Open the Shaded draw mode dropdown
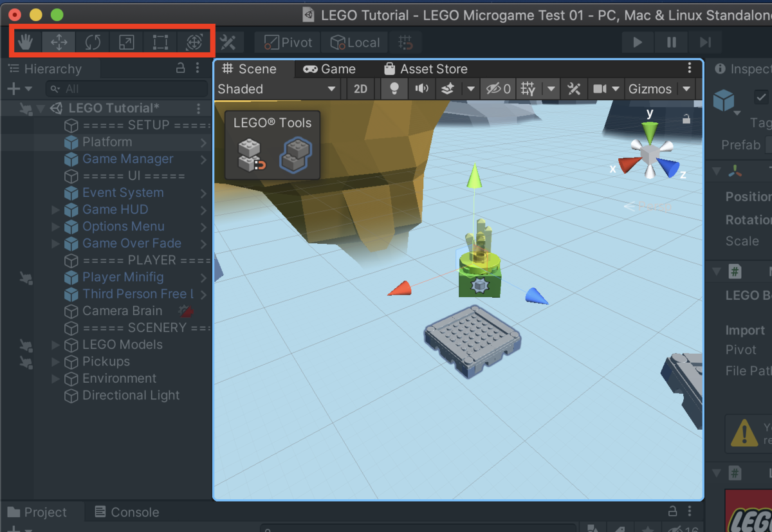 point(277,89)
